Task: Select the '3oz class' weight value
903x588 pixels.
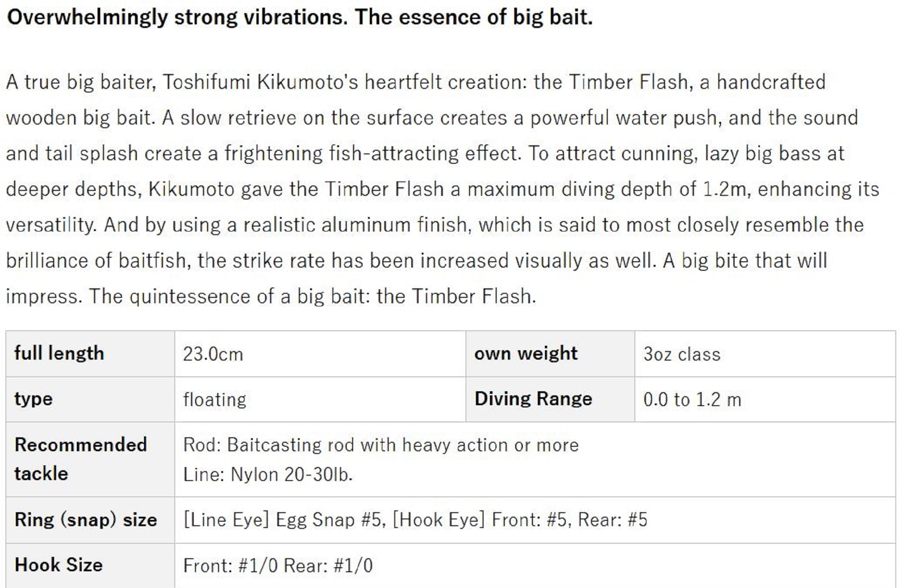Action: (682, 354)
